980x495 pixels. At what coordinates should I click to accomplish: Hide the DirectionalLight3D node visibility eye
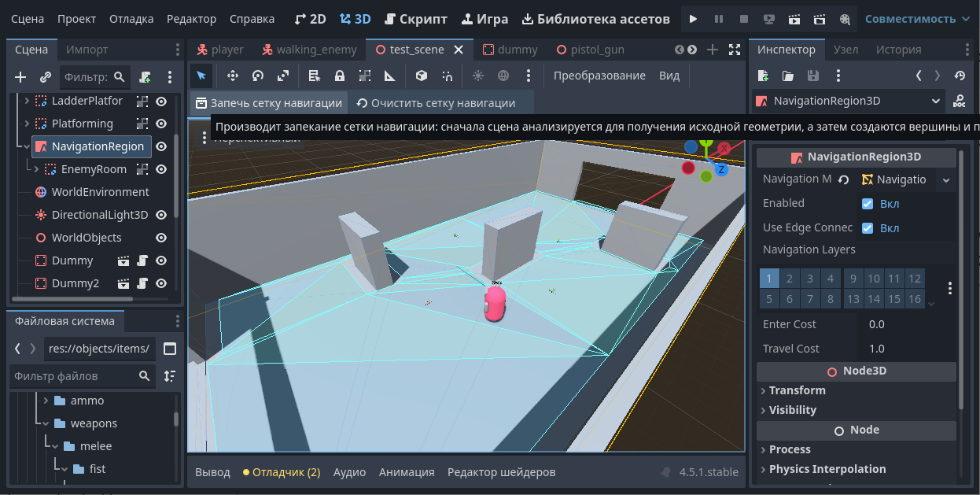(x=161, y=215)
